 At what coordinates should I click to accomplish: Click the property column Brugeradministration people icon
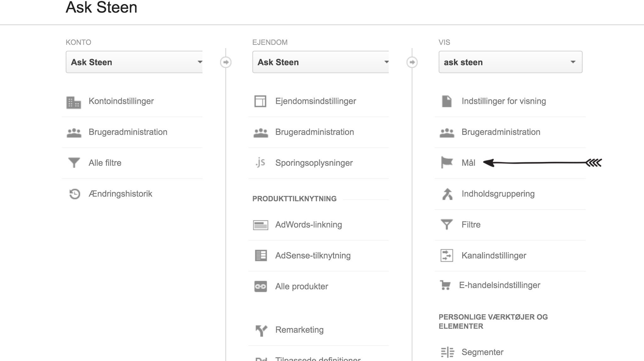click(x=261, y=133)
